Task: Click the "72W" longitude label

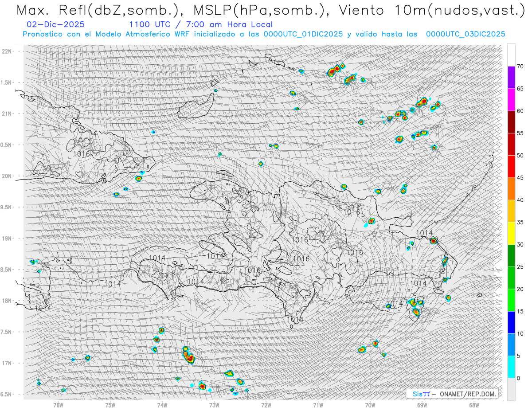Action: click(x=266, y=405)
